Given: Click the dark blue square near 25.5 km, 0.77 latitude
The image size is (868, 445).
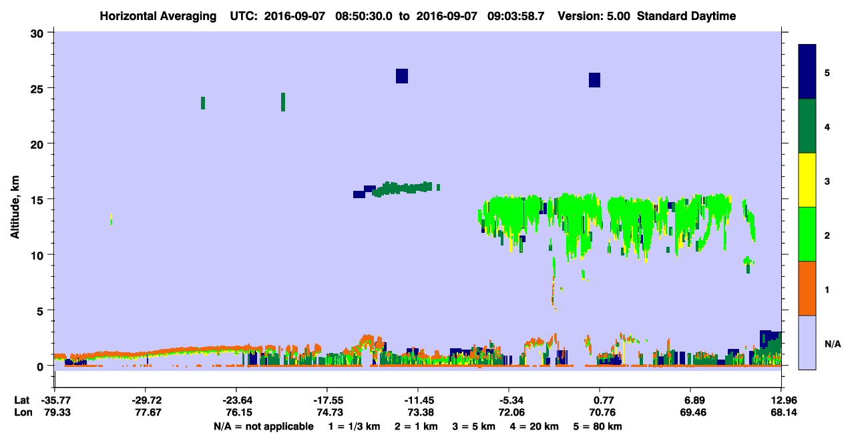Looking at the screenshot, I should click(x=594, y=80).
